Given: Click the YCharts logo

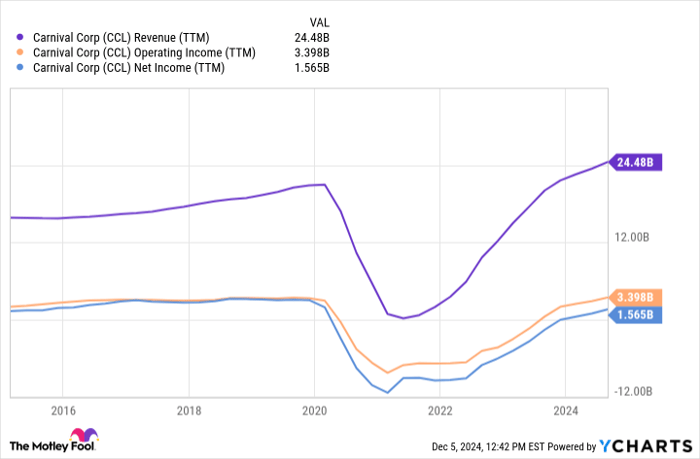Looking at the screenshot, I should 646,446.
